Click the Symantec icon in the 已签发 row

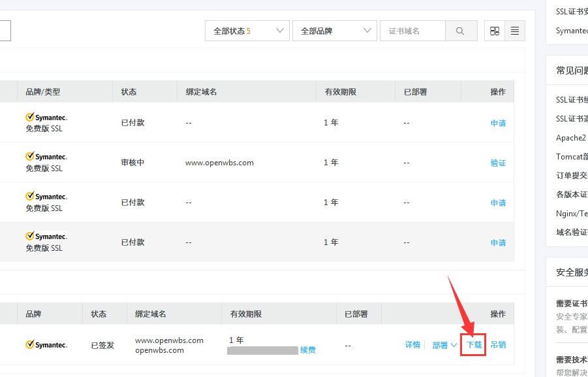pos(46,344)
